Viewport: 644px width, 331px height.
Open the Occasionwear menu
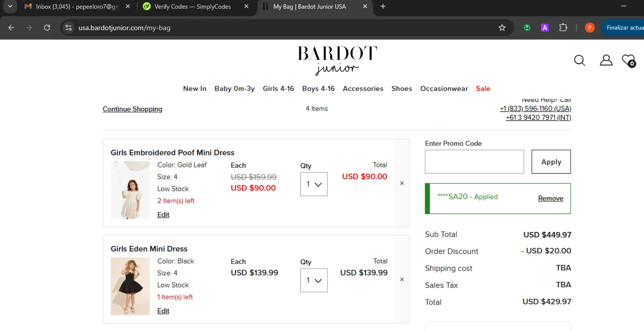click(444, 88)
